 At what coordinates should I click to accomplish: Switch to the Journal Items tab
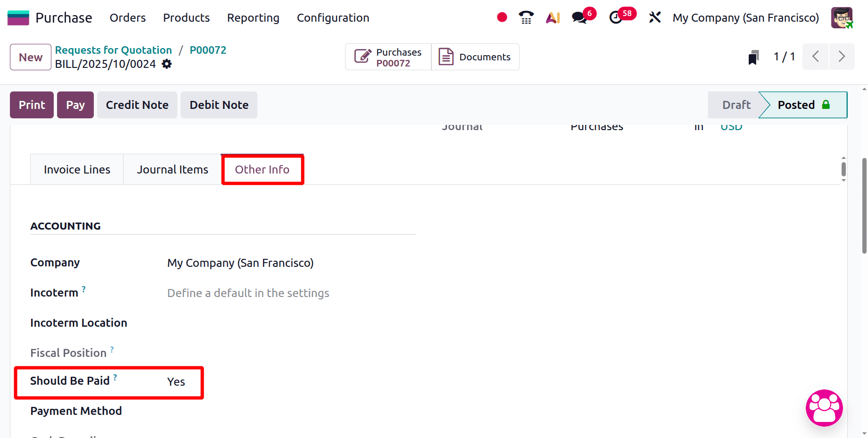pyautogui.click(x=172, y=169)
